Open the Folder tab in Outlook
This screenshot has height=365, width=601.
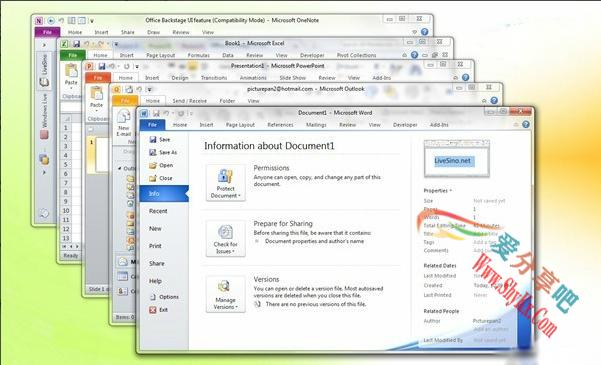[227, 101]
